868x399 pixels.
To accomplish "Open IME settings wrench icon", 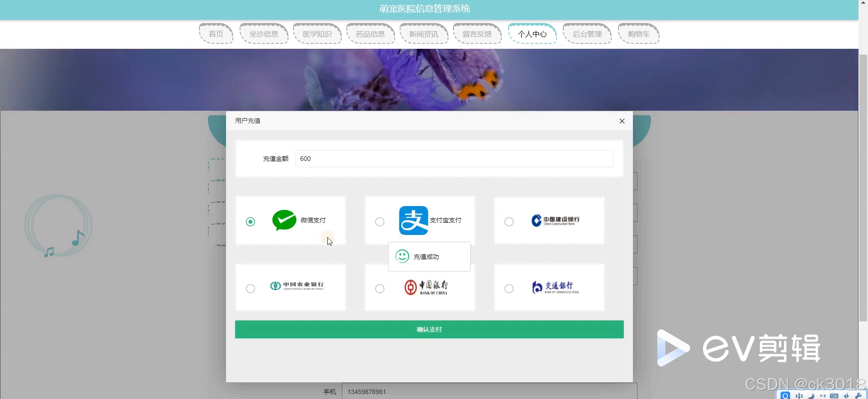I will click(x=858, y=396).
